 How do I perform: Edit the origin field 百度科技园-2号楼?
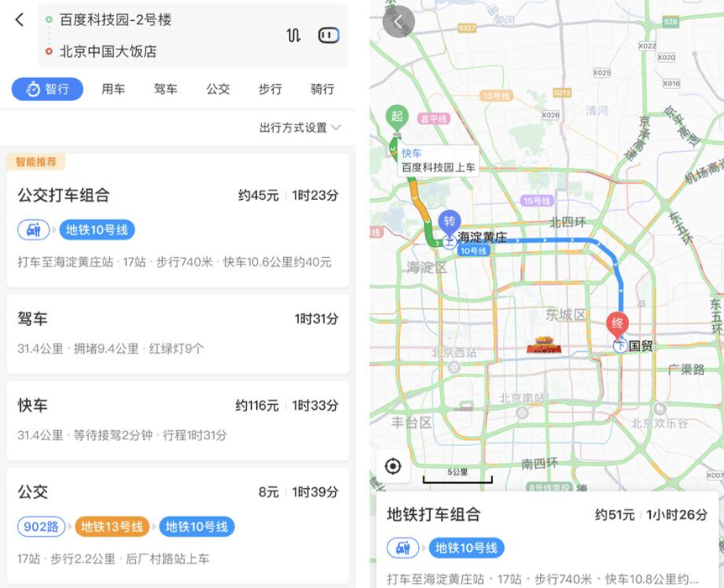(115, 20)
